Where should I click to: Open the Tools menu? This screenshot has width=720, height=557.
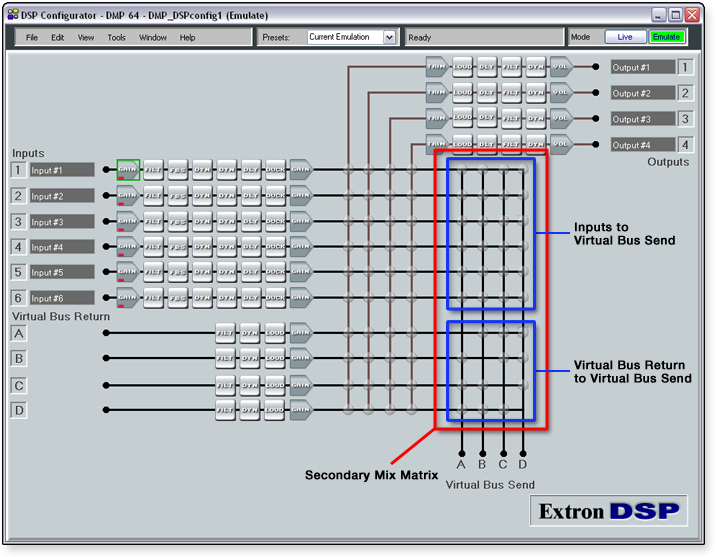click(x=116, y=37)
